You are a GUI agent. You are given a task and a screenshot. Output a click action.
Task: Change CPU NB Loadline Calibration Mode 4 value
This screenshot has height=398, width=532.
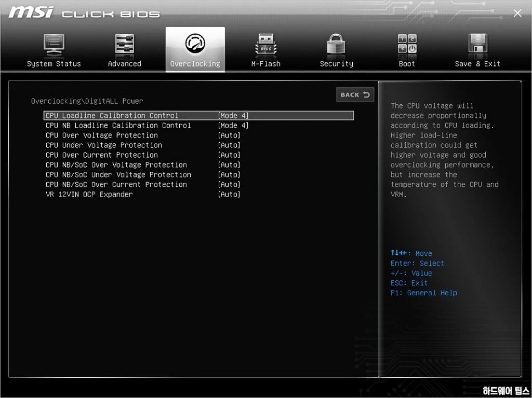(x=233, y=126)
